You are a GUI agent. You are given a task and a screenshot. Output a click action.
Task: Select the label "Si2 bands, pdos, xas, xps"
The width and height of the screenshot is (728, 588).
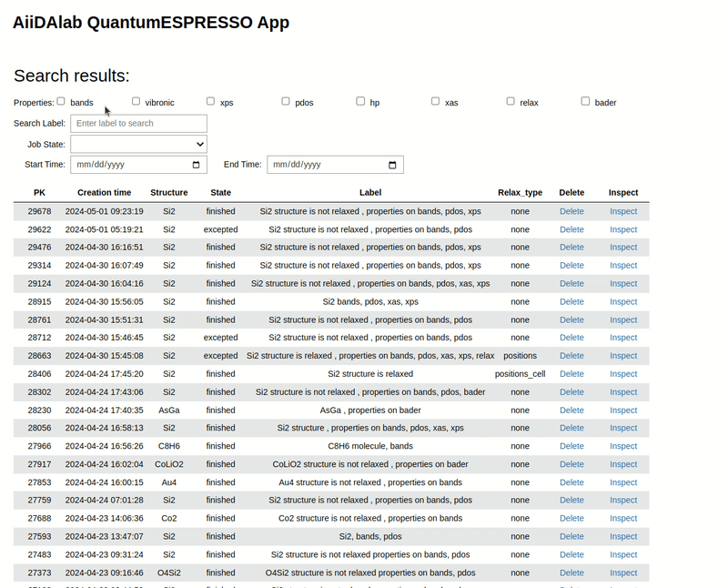(x=370, y=301)
